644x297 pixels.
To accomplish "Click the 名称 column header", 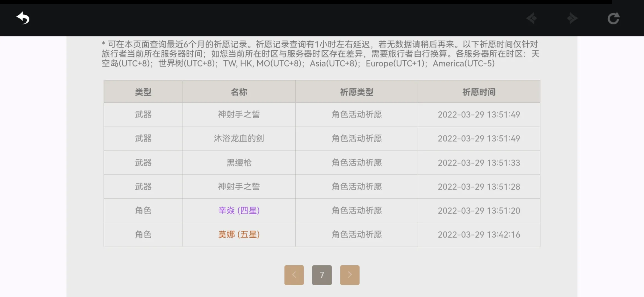I will click(239, 92).
